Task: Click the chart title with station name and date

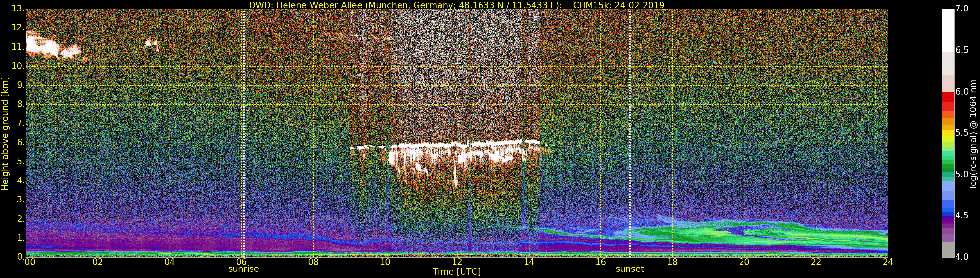Action: click(457, 5)
